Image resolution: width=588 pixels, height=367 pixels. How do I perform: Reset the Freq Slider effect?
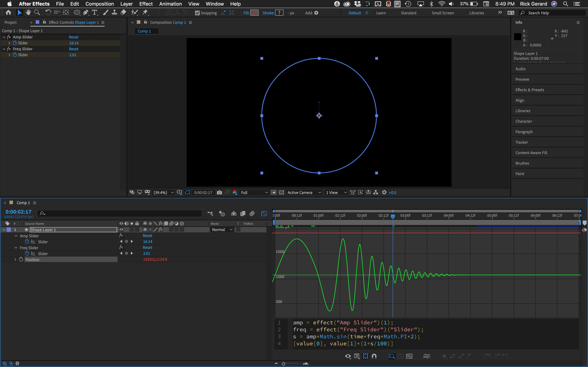[74, 49]
